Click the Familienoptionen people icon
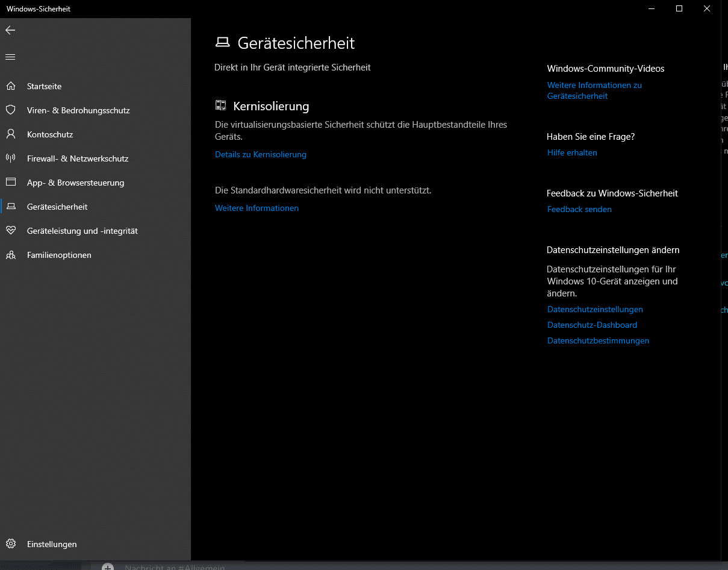The image size is (728, 570). [x=10, y=255]
